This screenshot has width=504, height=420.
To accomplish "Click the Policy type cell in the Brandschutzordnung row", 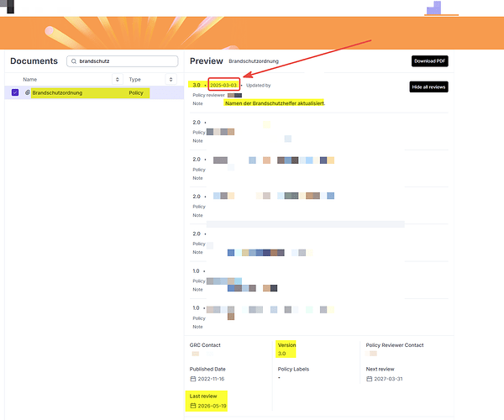I will (136, 93).
